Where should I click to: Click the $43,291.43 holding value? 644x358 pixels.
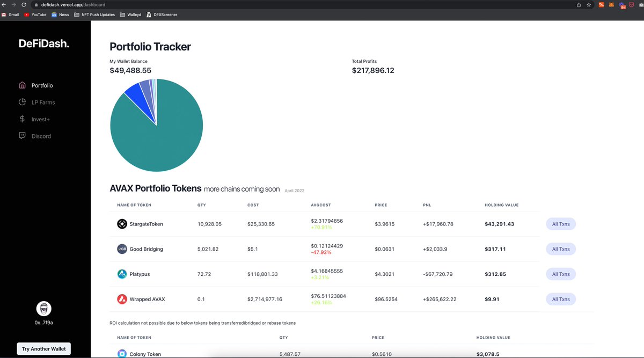(x=499, y=224)
